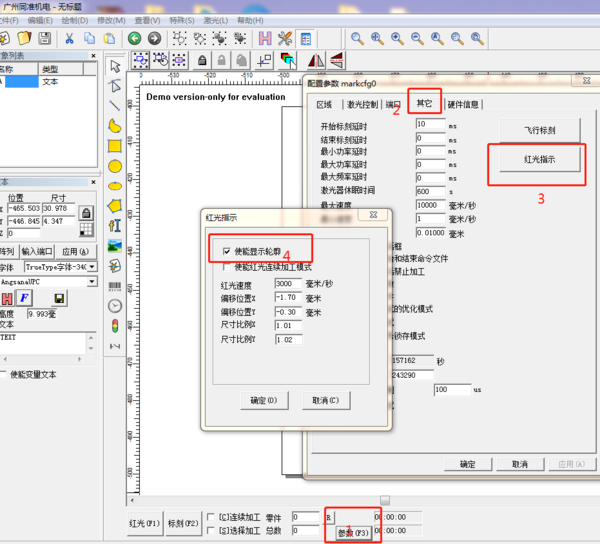The image size is (600, 544).
Task: Switch to the 其它 tab
Action: click(x=424, y=103)
